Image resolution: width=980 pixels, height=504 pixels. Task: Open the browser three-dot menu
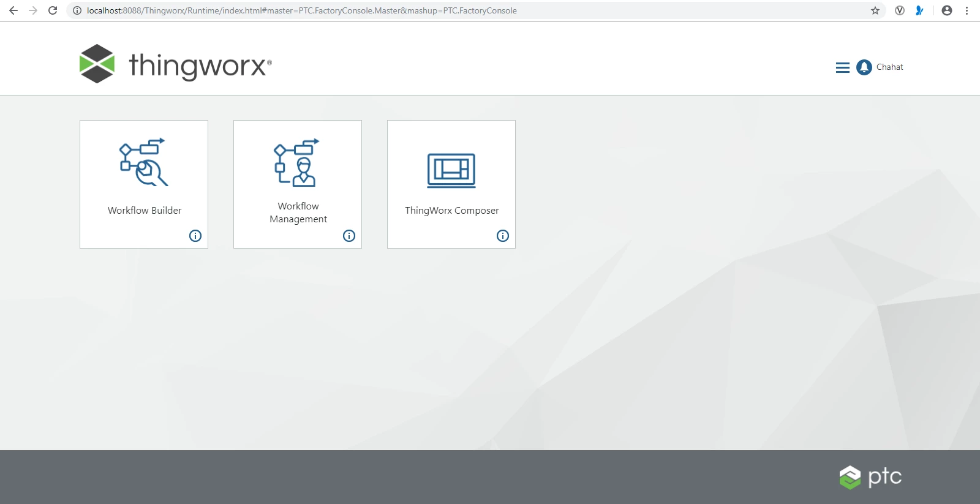click(967, 10)
